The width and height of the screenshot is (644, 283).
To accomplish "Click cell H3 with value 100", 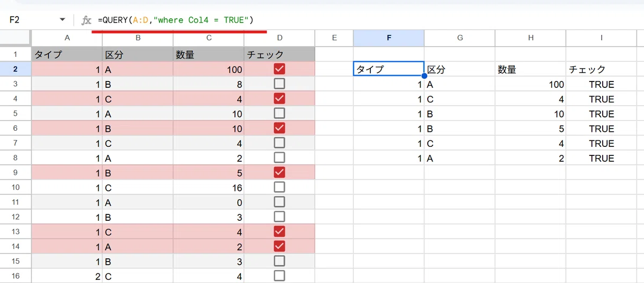I will click(530, 84).
